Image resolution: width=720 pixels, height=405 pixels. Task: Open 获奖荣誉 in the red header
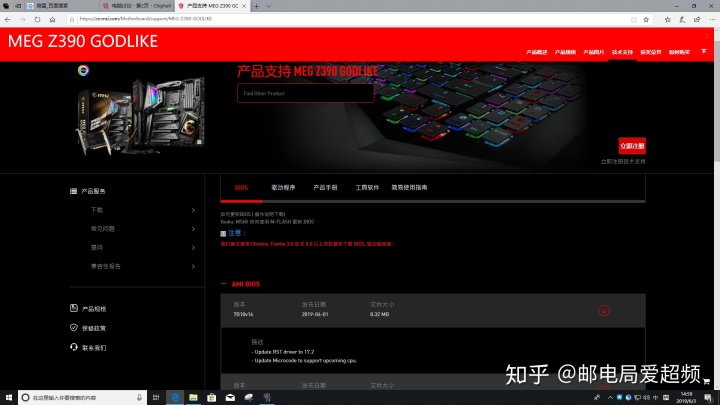click(651, 52)
